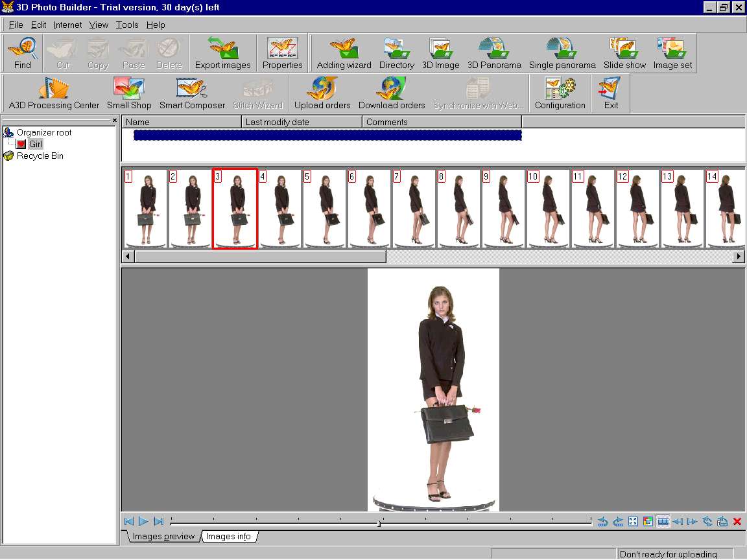Click thumbnail strip scroll left arrow
This screenshot has height=560, width=747.
(128, 256)
